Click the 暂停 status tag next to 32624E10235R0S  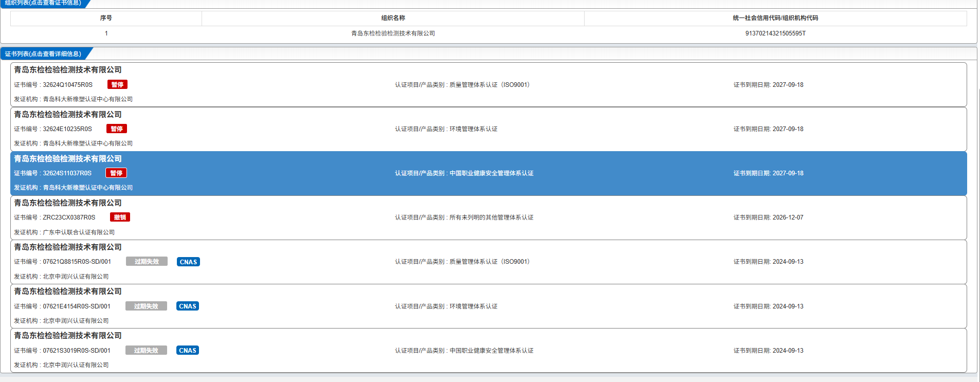117,129
